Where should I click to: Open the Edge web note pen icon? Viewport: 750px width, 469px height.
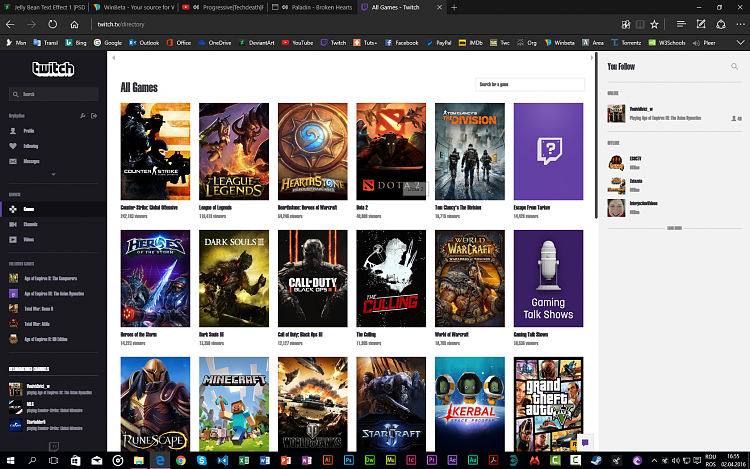pyautogui.click(x=701, y=24)
